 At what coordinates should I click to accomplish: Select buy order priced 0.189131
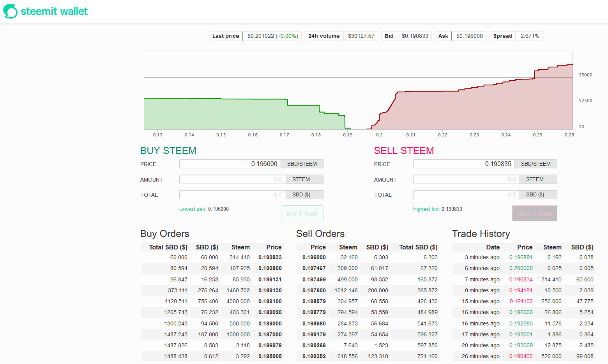click(212, 279)
